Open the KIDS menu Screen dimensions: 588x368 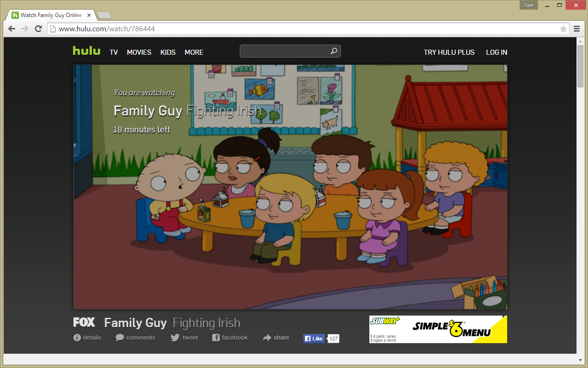pyautogui.click(x=168, y=52)
